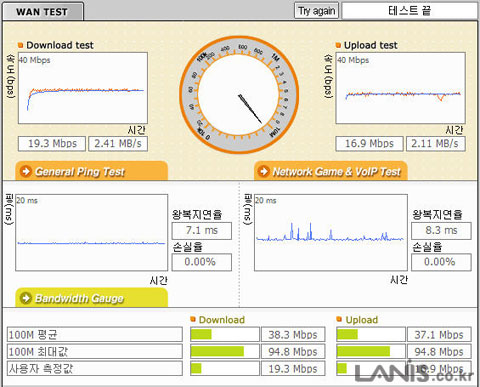The height and width of the screenshot is (387, 480).
Task: Click the arrow icon beside Bandwidth Gauge
Action: click(x=26, y=298)
